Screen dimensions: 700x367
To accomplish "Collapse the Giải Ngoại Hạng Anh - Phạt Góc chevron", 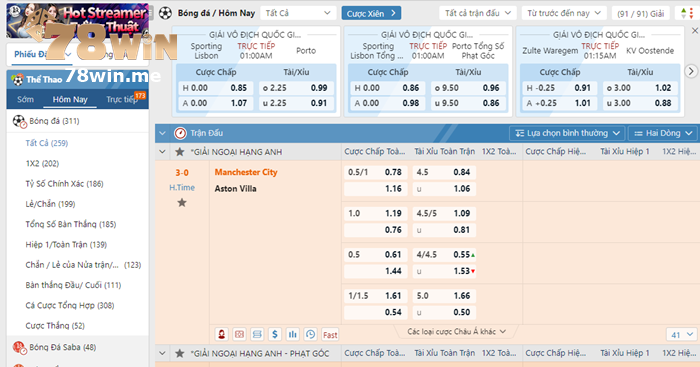I will click(162, 353).
